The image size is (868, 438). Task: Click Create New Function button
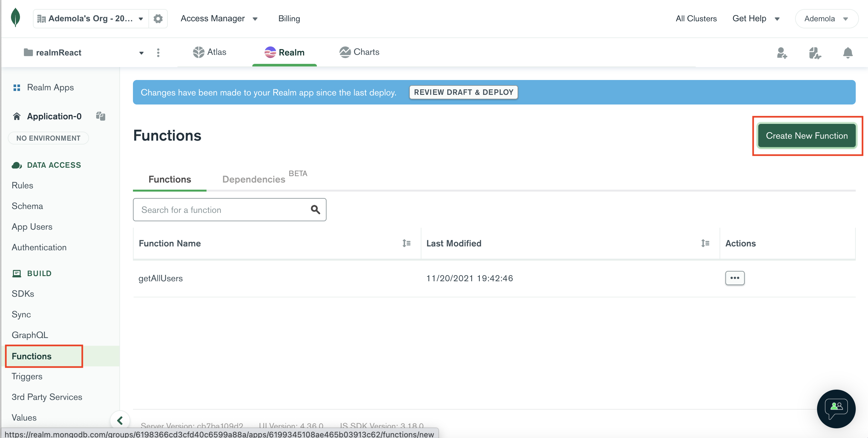point(807,135)
